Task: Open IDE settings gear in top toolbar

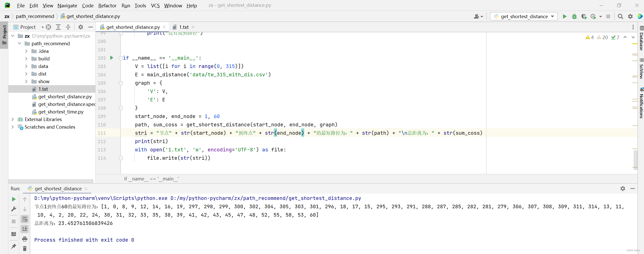Action: click(x=630, y=16)
